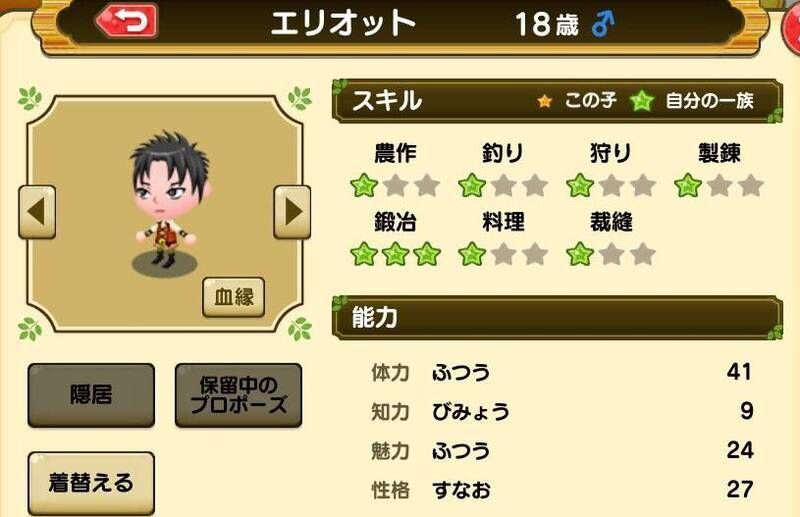This screenshot has height=517, width=800.
Task: Open the 血縁 bloodline button
Action: [234, 297]
